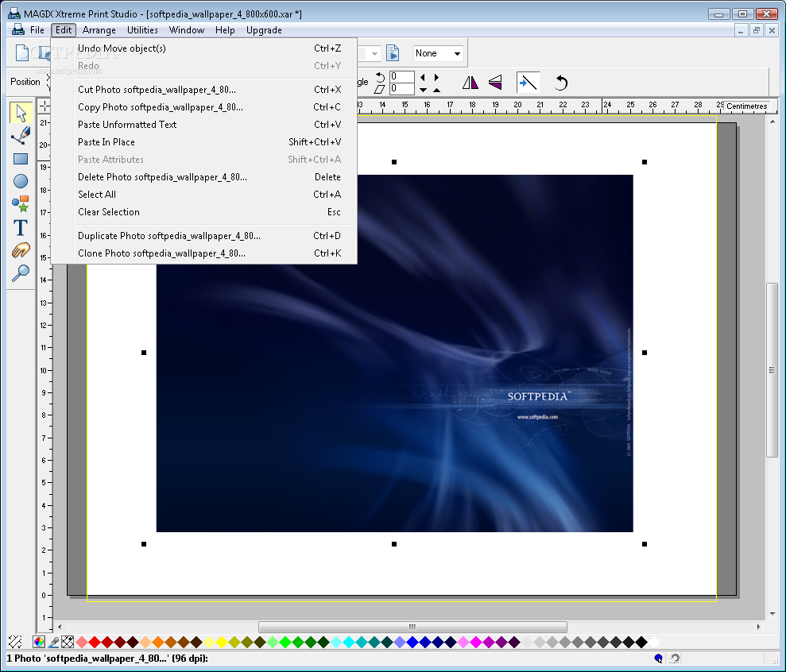Click the Flip vertically icon
This screenshot has width=786, height=672.
(495, 83)
